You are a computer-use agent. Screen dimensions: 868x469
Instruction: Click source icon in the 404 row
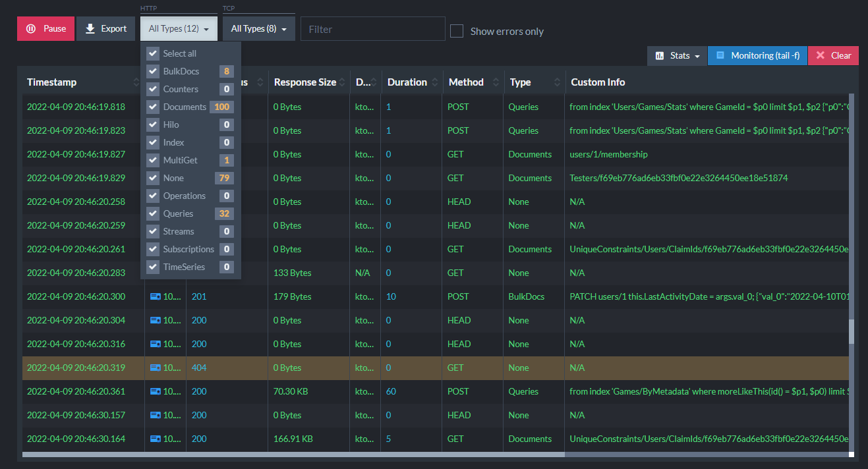click(x=156, y=368)
